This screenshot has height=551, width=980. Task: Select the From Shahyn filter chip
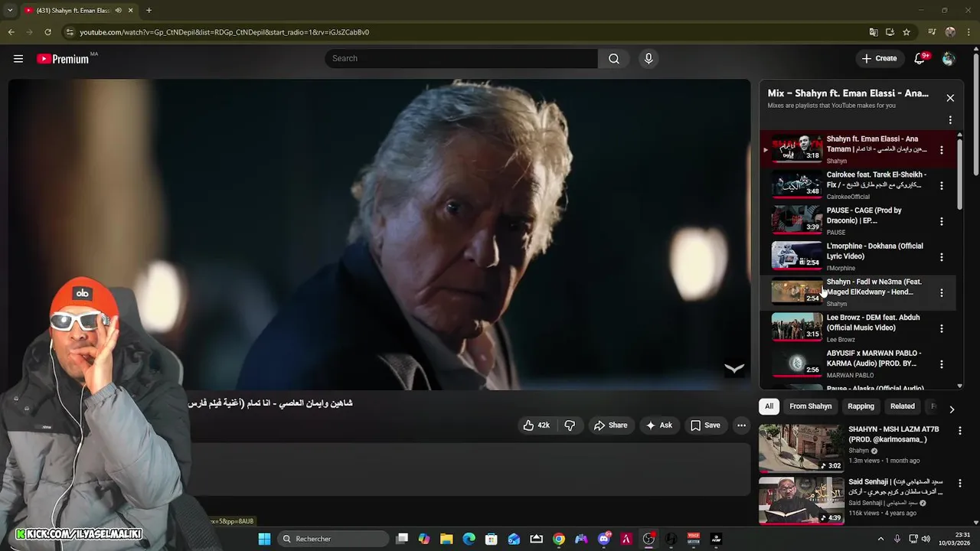[810, 406]
